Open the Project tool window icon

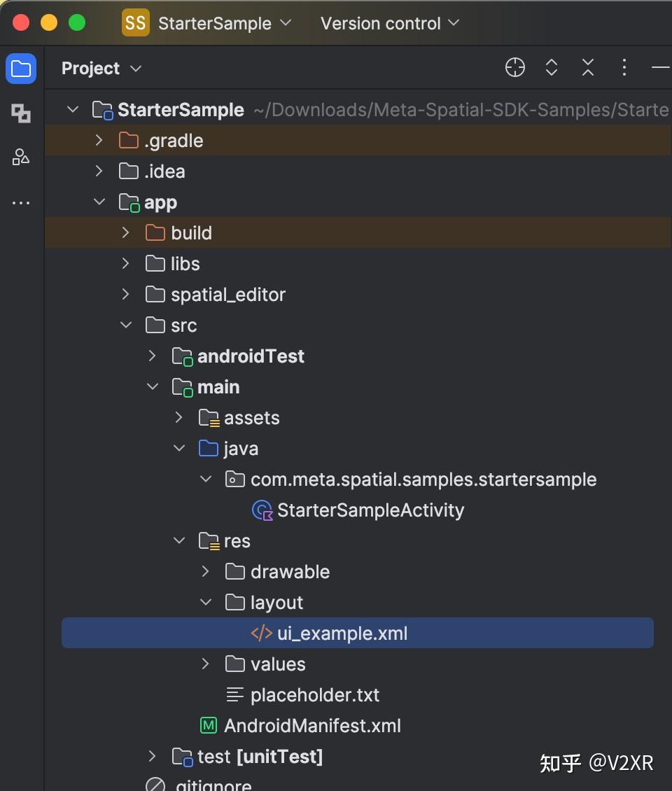(x=21, y=68)
